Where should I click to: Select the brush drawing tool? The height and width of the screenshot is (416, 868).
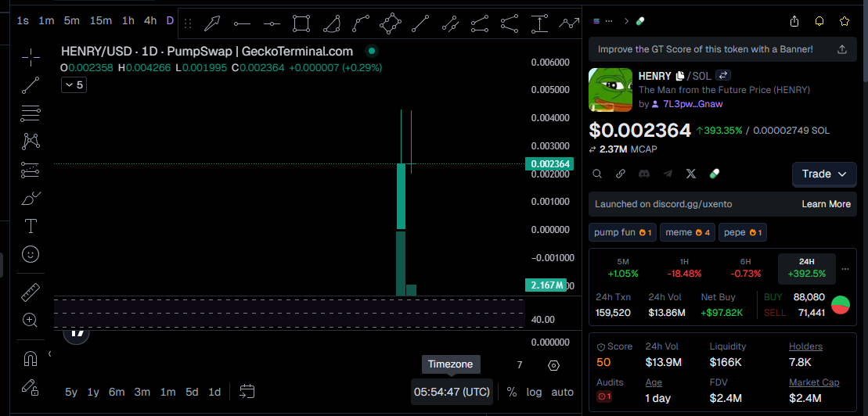point(31,198)
